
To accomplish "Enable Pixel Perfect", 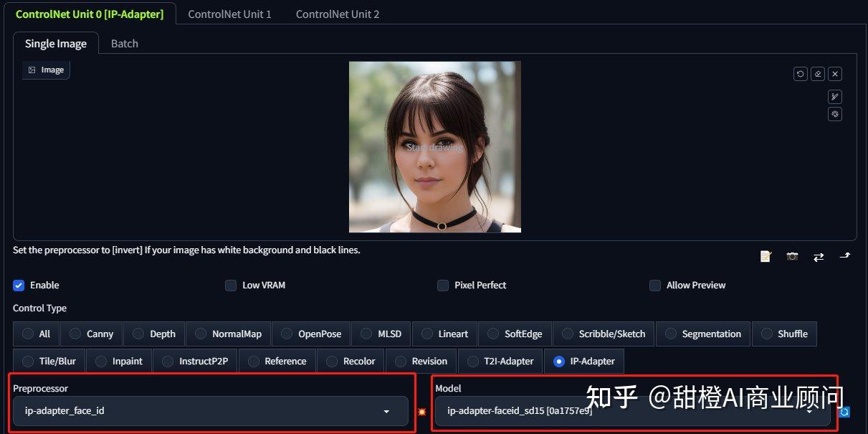I will tap(443, 286).
